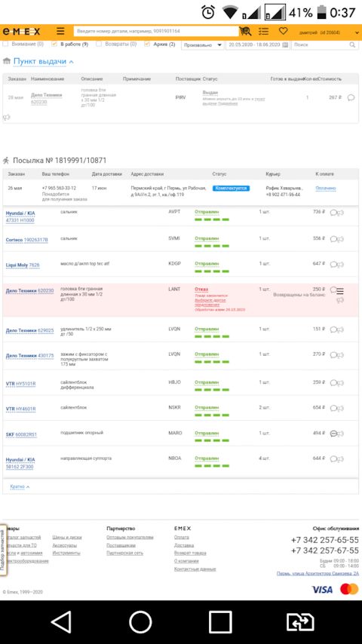Open Инструменты footer link
The width and height of the screenshot is (362, 644).
(x=66, y=554)
